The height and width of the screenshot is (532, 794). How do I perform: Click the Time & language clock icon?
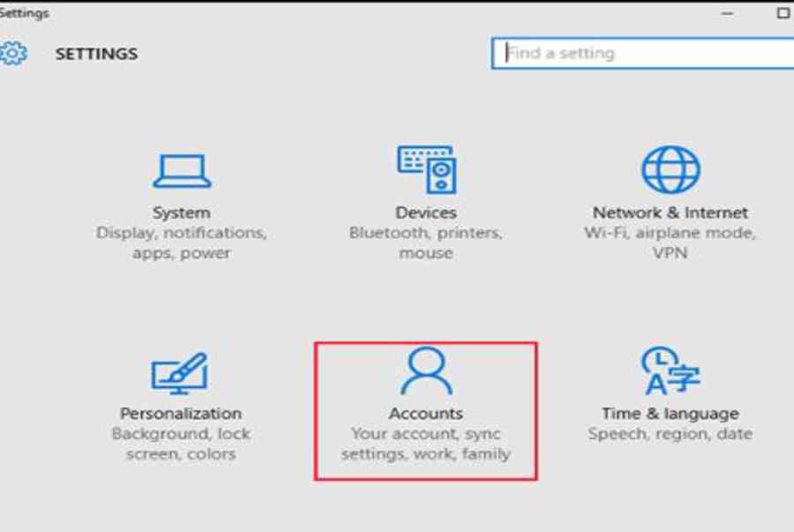click(x=670, y=371)
